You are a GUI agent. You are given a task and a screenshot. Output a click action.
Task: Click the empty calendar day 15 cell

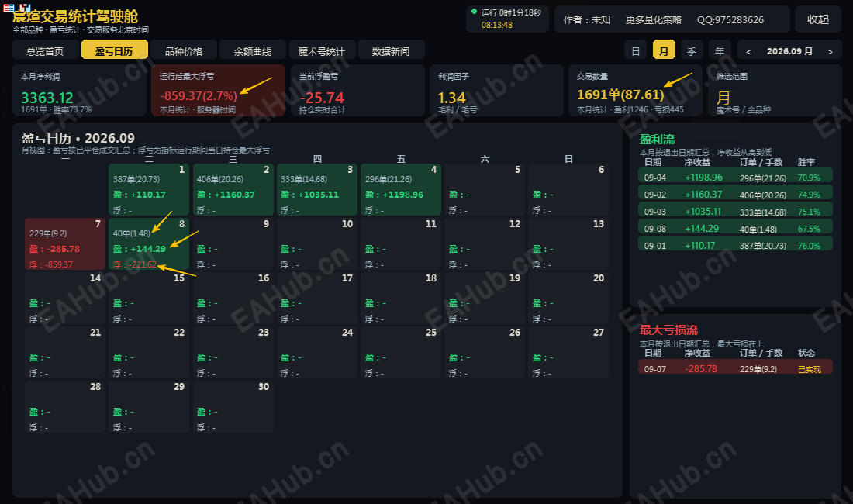pyautogui.click(x=149, y=298)
